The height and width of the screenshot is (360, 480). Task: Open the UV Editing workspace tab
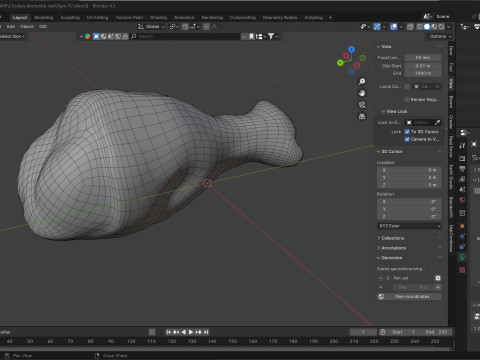pyautogui.click(x=97, y=18)
